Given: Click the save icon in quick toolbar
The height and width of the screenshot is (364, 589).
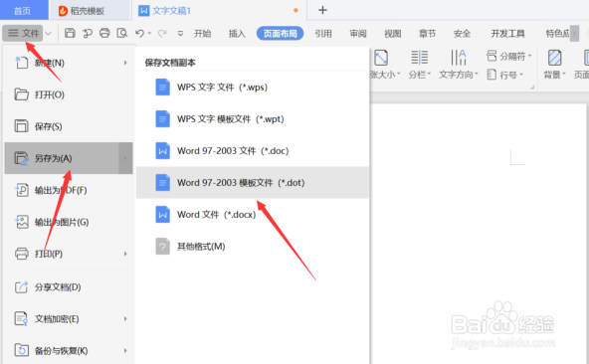Looking at the screenshot, I should pyautogui.click(x=70, y=33).
